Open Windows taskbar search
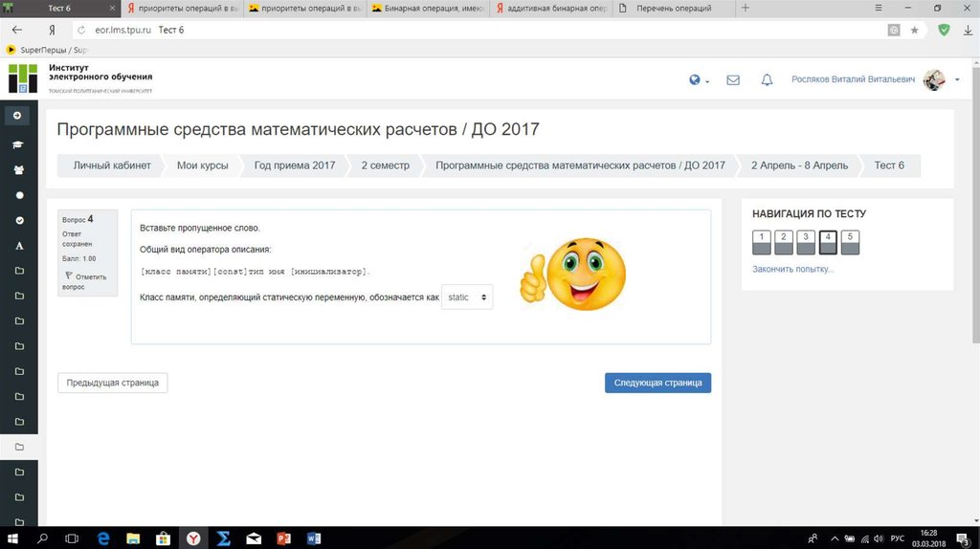Image resolution: width=980 pixels, height=549 pixels. click(x=42, y=538)
